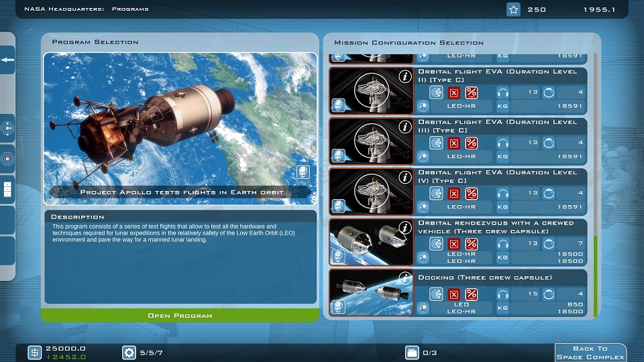Click the Project Apollo spacecraft image
This screenshot has width=644, height=362.
180,129
